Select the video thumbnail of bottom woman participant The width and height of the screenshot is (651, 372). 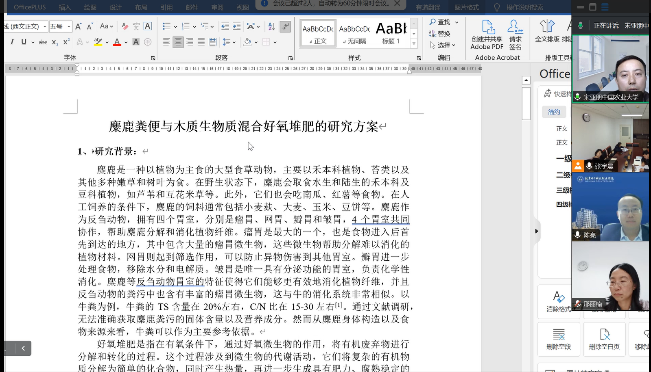[610, 276]
